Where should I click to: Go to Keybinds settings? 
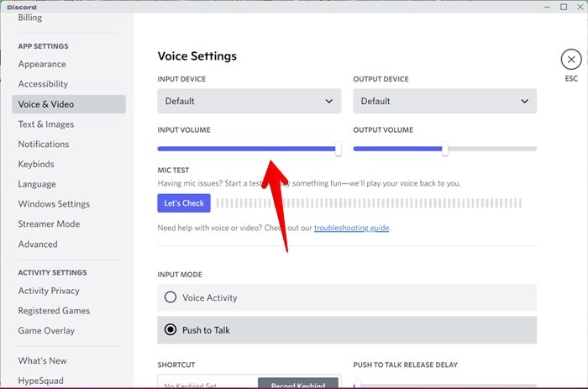tap(36, 164)
